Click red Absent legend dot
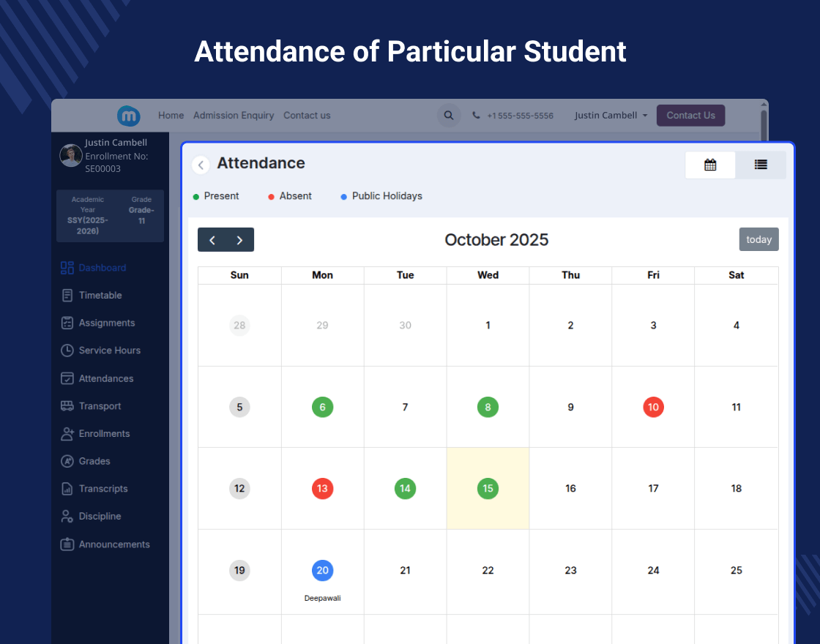The width and height of the screenshot is (820, 644). pos(271,197)
